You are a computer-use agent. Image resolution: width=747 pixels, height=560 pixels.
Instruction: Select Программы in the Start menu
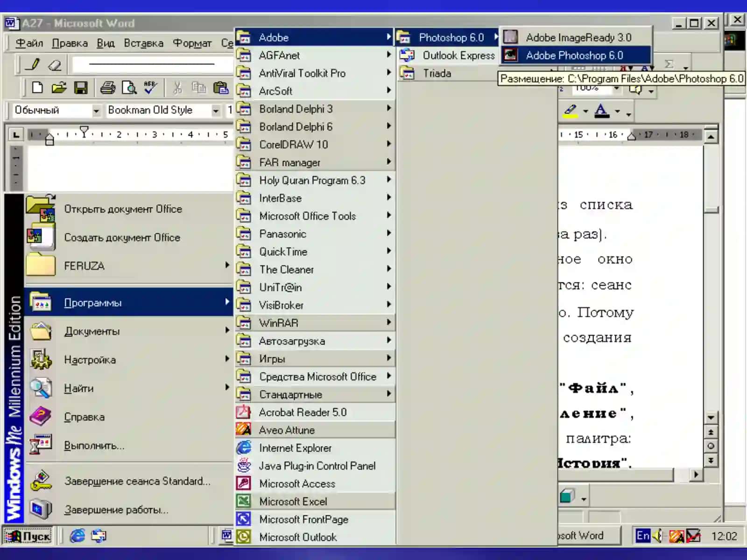tap(129, 302)
